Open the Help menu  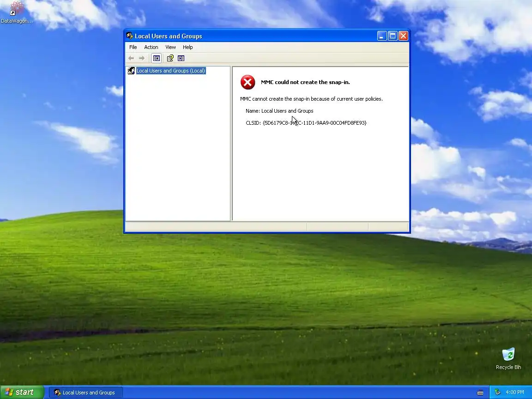click(187, 47)
